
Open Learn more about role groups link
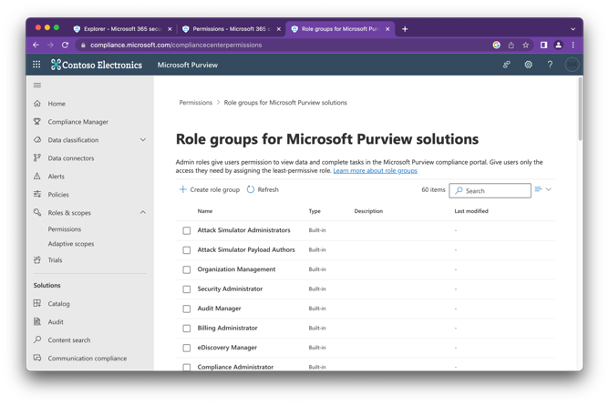coord(375,171)
